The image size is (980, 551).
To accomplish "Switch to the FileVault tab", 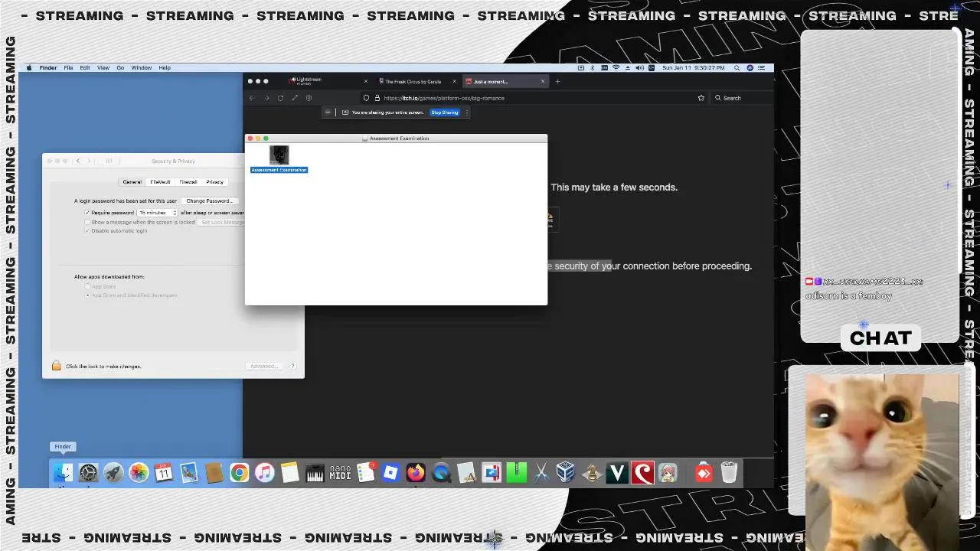I will tap(160, 182).
